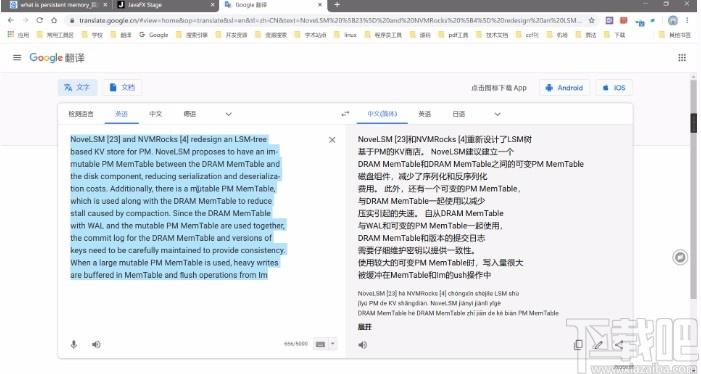Open the Google bookmark
The image size is (701, 374).
coord(154,34)
